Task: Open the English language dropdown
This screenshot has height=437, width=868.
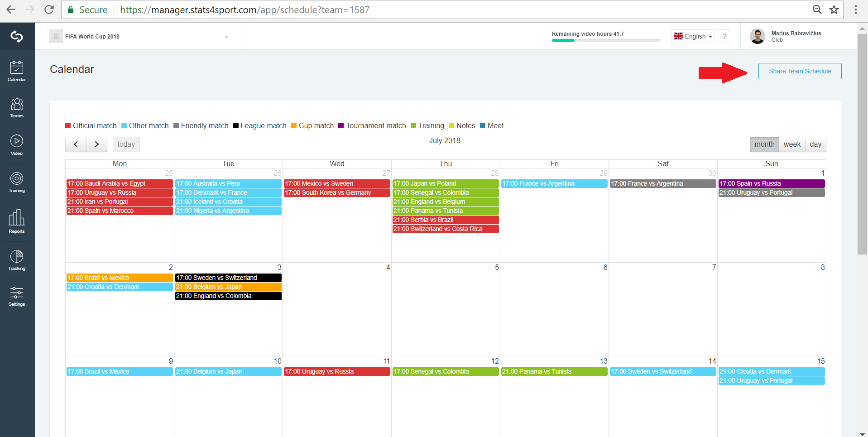Action: (693, 36)
